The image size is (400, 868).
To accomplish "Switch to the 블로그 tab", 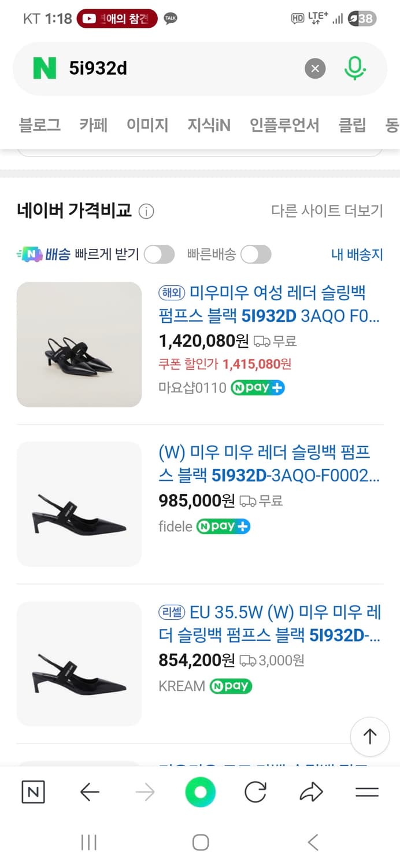I will point(40,125).
